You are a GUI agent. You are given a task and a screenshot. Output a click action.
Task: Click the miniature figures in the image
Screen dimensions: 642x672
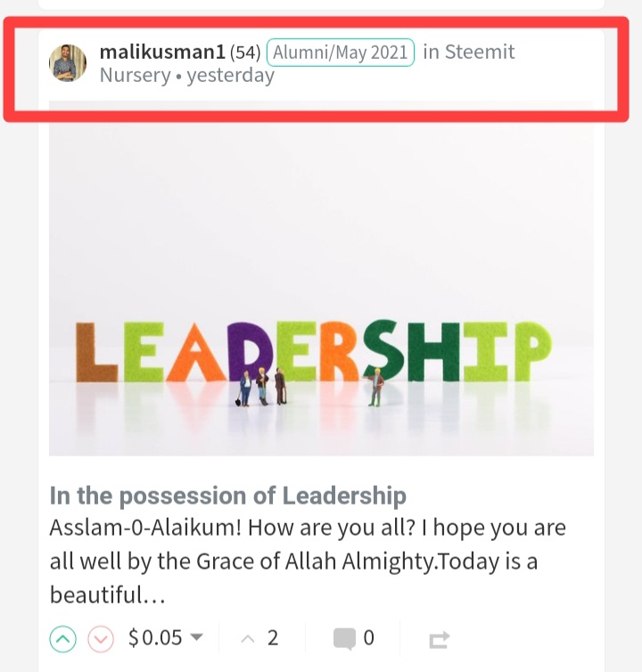tap(309, 387)
